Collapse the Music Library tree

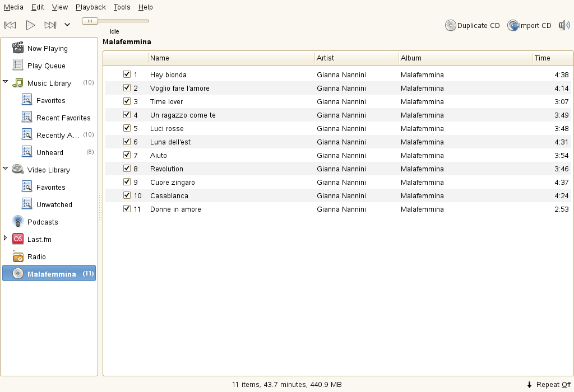[x=6, y=83]
